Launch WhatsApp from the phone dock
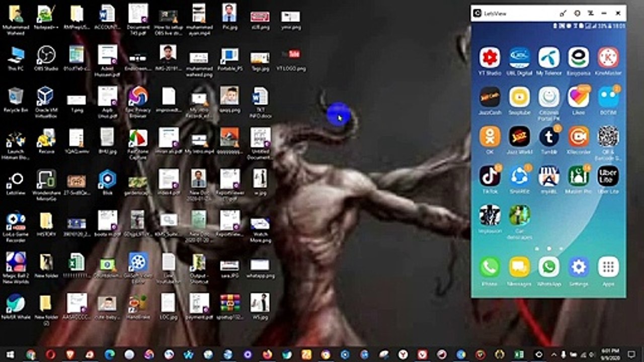This screenshot has height=362, width=644. click(x=549, y=267)
